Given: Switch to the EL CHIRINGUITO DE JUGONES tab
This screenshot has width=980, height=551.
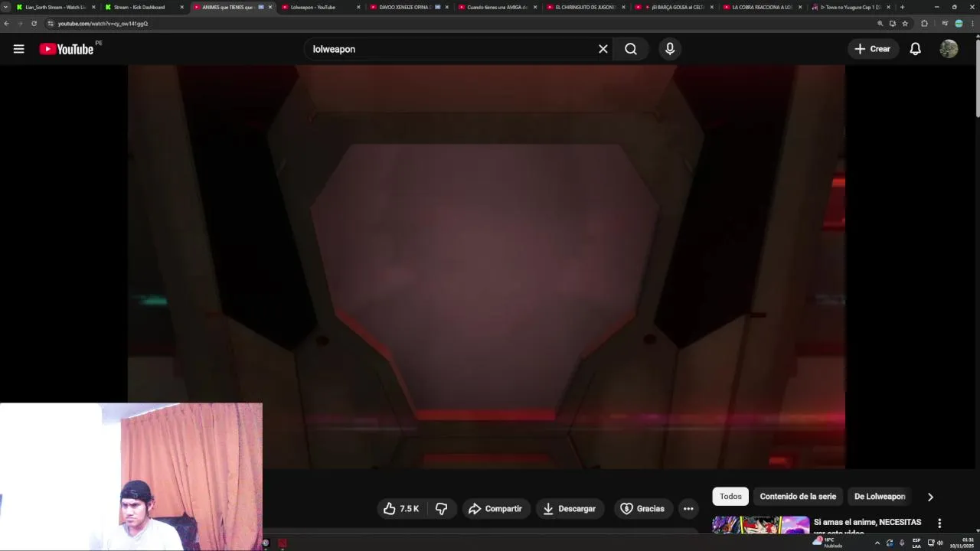Looking at the screenshot, I should pyautogui.click(x=586, y=7).
